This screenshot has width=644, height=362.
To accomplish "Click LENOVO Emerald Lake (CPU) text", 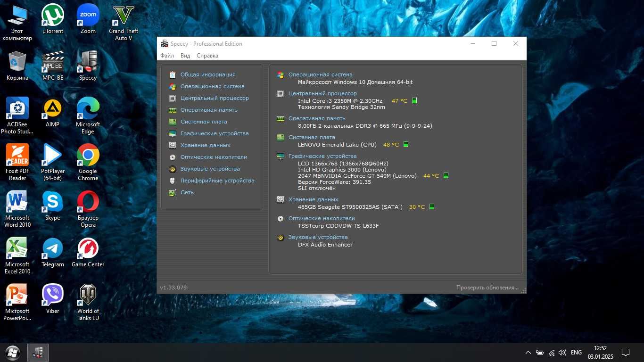I will (x=338, y=145).
